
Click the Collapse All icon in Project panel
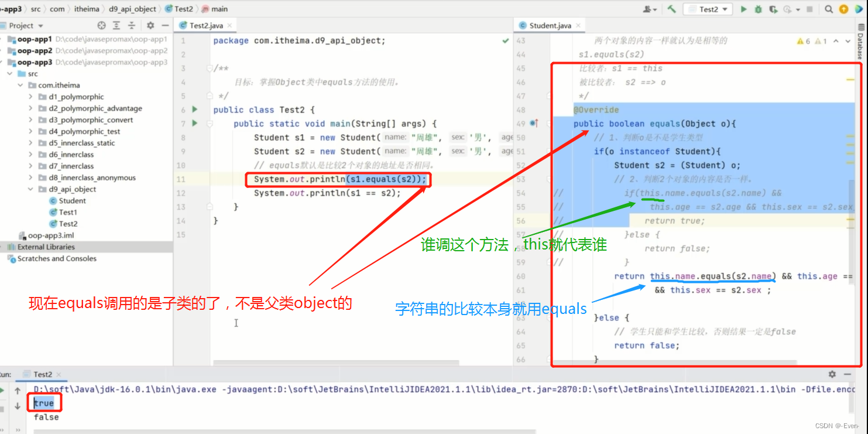point(132,25)
